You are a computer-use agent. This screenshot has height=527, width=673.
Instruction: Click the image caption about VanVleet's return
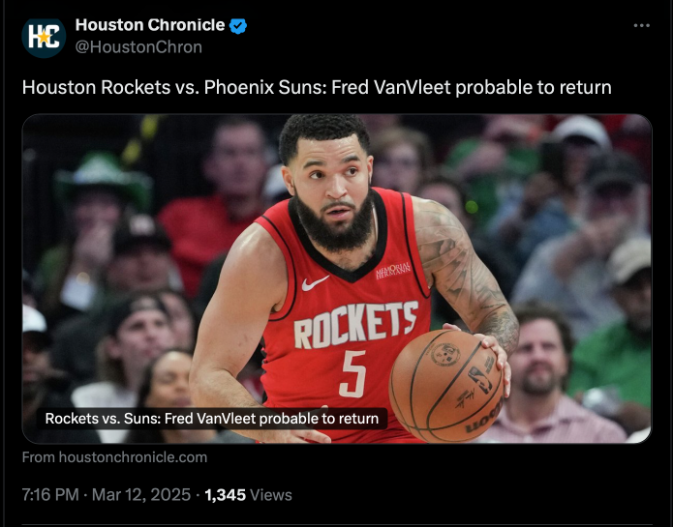212,418
